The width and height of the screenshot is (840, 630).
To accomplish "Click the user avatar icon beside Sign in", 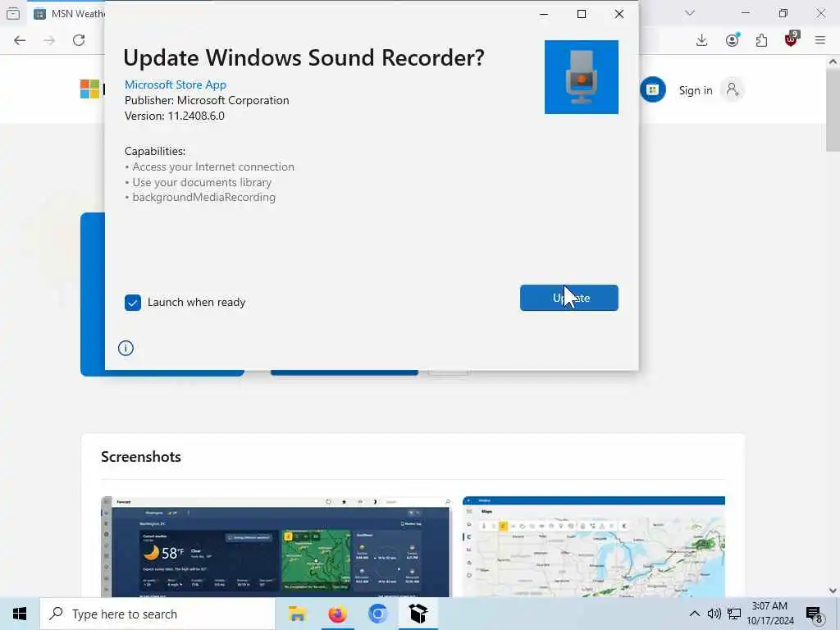I will click(733, 89).
